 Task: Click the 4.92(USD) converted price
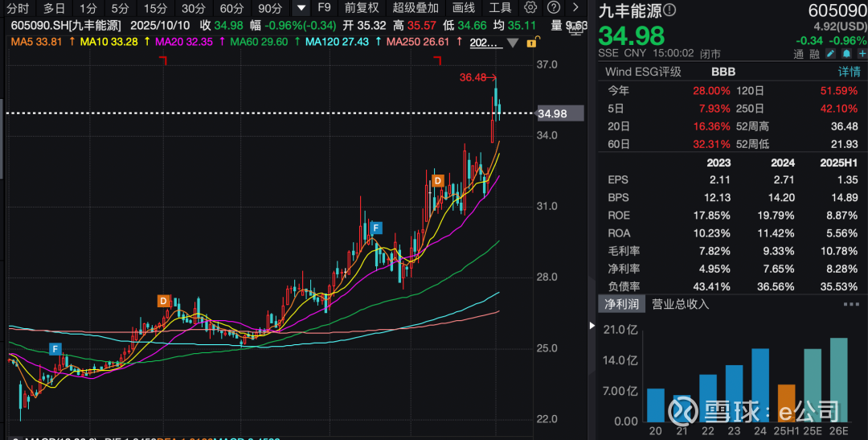point(841,27)
